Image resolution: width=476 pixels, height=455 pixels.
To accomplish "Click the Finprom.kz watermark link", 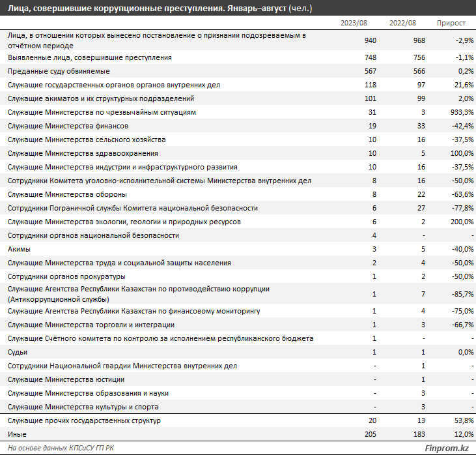I will click(445, 448).
